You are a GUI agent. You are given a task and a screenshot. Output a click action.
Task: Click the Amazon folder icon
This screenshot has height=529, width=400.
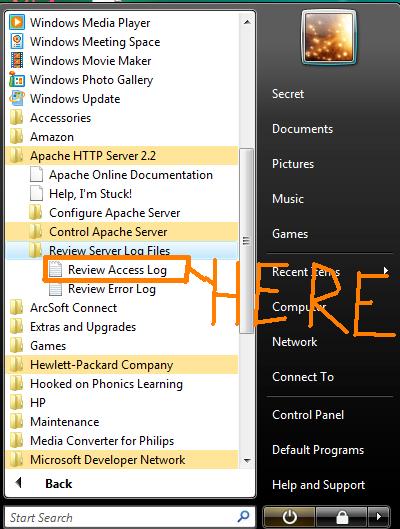point(16,136)
